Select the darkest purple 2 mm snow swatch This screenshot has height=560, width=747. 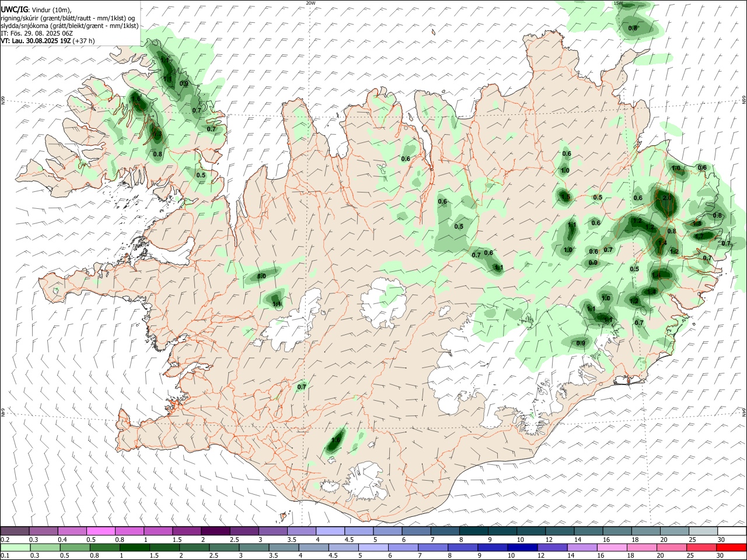click(215, 531)
